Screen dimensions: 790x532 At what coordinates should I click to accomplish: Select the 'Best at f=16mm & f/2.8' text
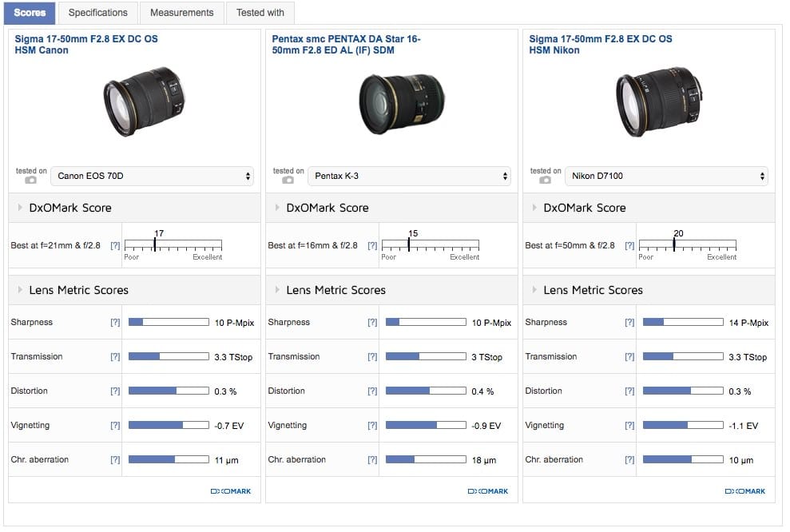coord(313,245)
